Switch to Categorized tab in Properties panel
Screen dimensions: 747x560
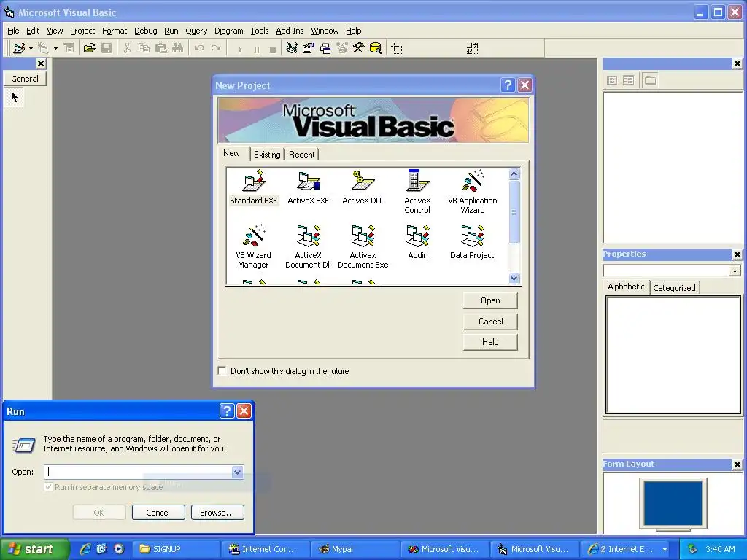click(x=674, y=287)
